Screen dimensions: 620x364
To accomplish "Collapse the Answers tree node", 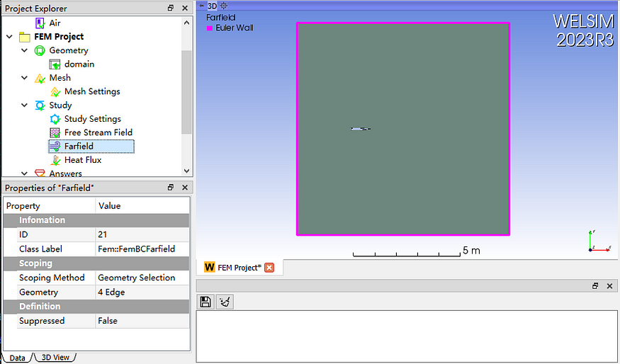I will tap(25, 173).
